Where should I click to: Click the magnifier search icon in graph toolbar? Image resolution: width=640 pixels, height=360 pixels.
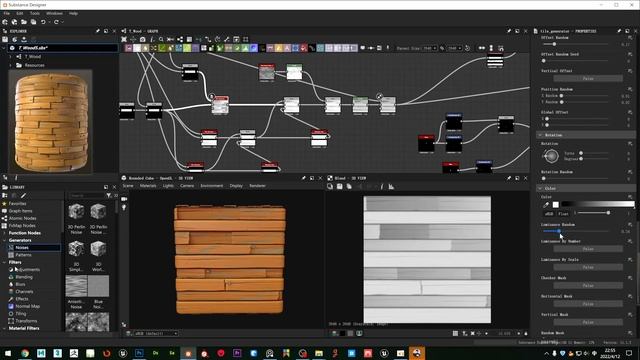coord(161,40)
